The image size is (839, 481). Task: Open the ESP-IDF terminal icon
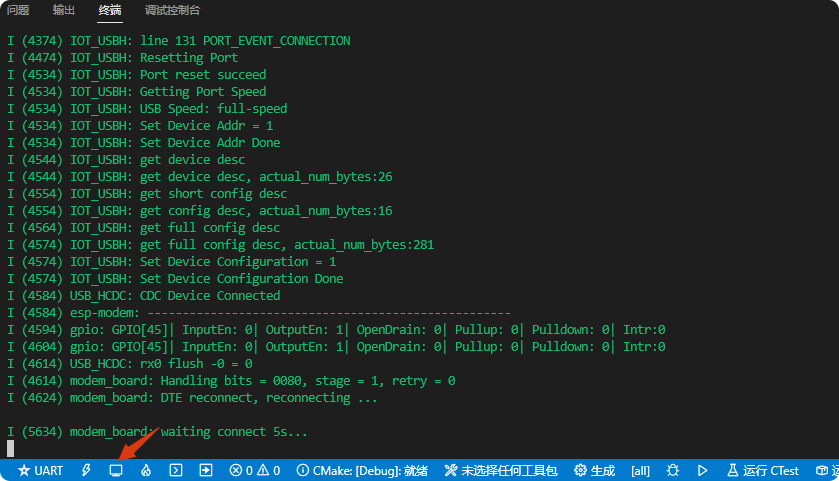pos(175,470)
